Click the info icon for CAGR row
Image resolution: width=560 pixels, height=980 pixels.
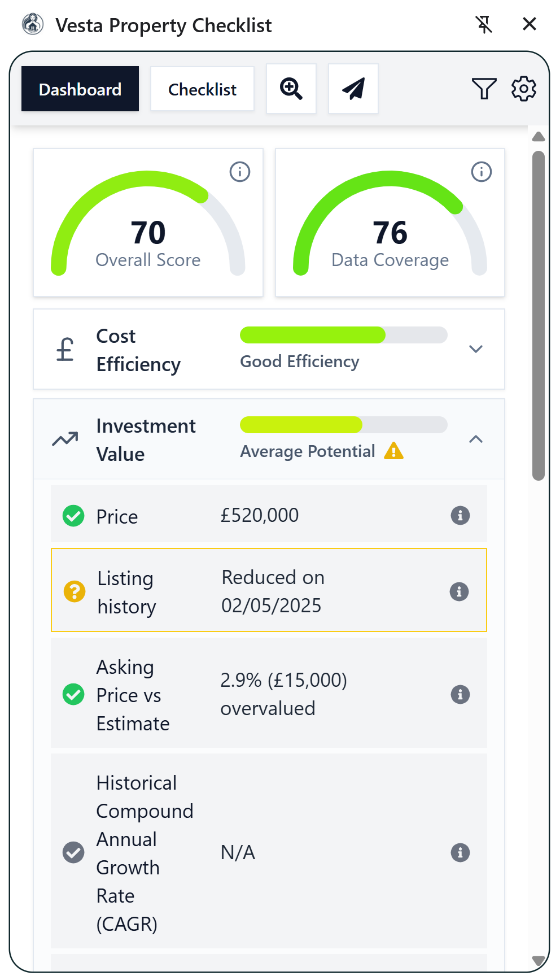click(460, 852)
